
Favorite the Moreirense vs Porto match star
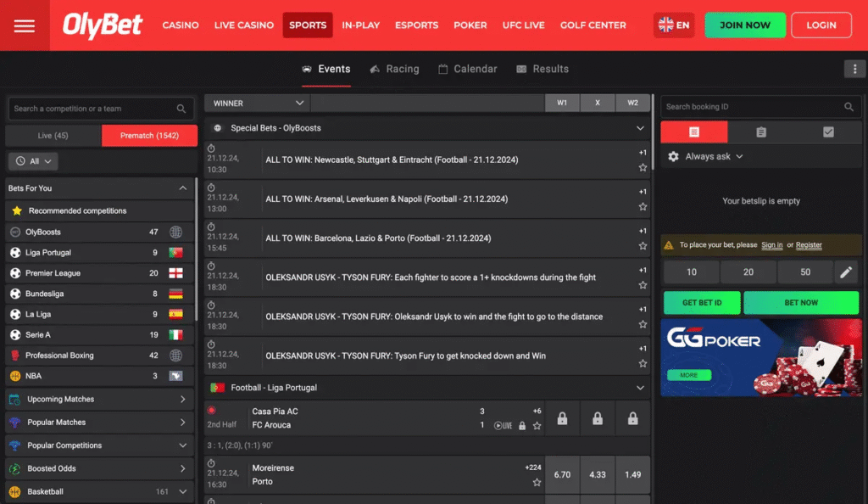tap(537, 482)
